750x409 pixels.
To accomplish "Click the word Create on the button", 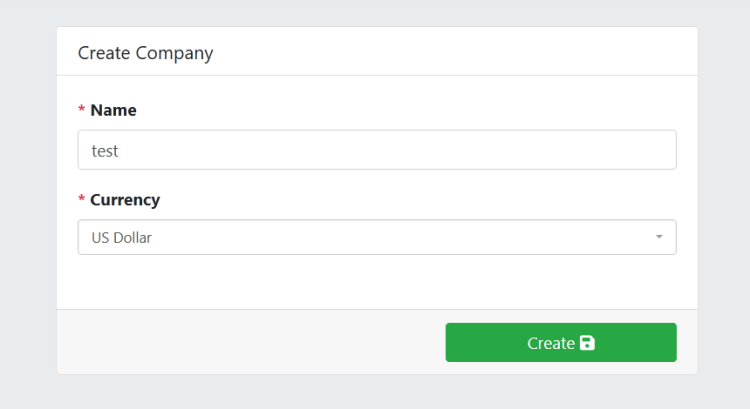I will [x=550, y=343].
